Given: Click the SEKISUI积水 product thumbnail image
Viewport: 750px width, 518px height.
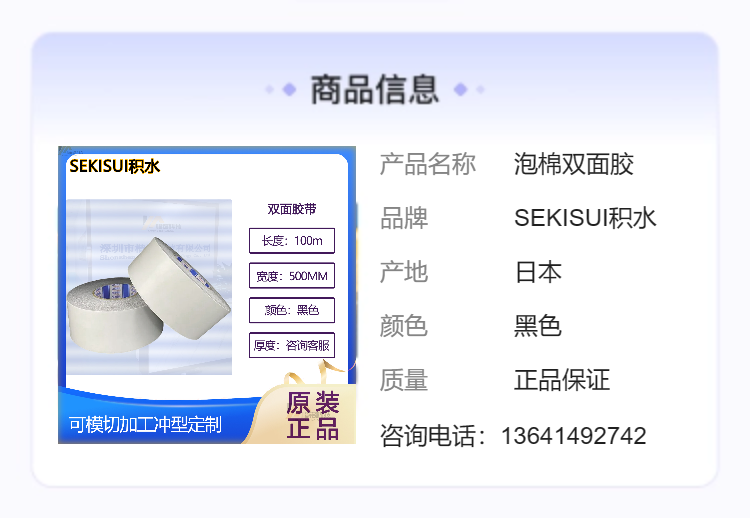Looking at the screenshot, I should point(207,295).
